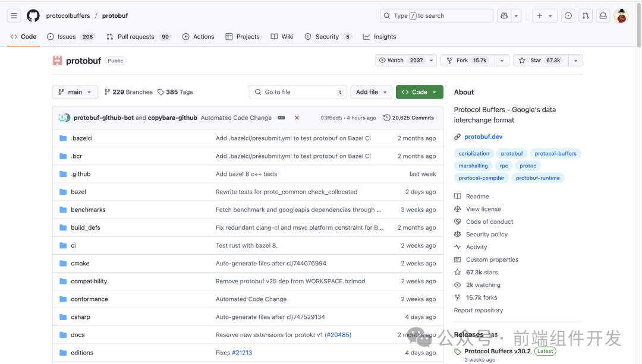Click the release tag icon for v30.2
642x364 pixels.
click(x=457, y=352)
